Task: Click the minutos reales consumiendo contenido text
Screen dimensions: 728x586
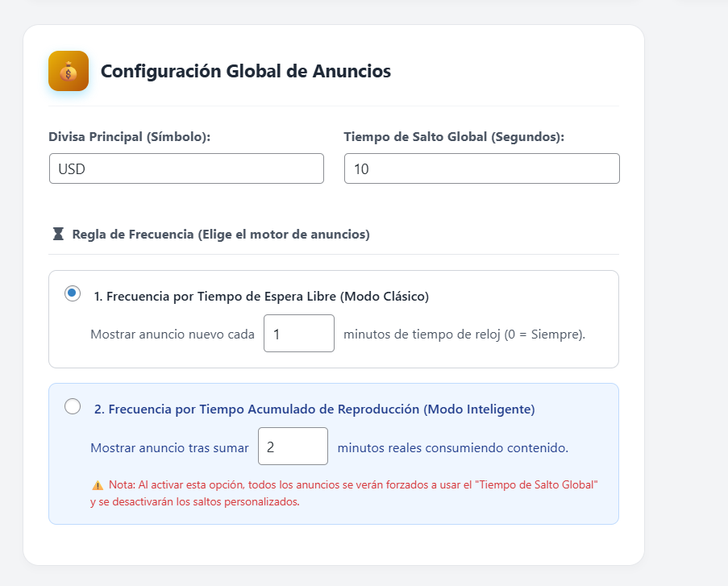Action: tap(452, 447)
